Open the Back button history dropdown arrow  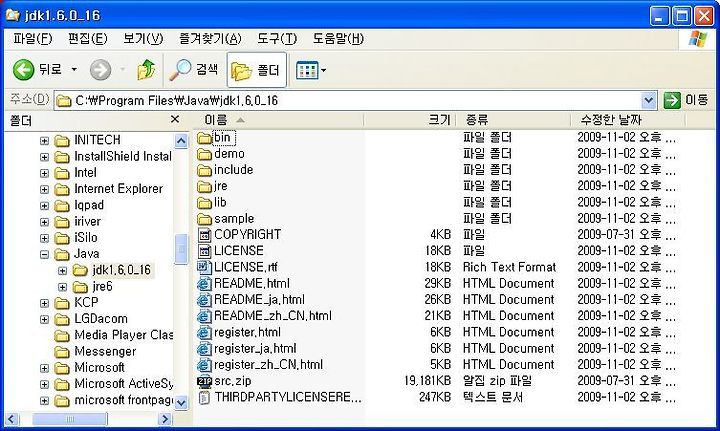(x=74, y=70)
